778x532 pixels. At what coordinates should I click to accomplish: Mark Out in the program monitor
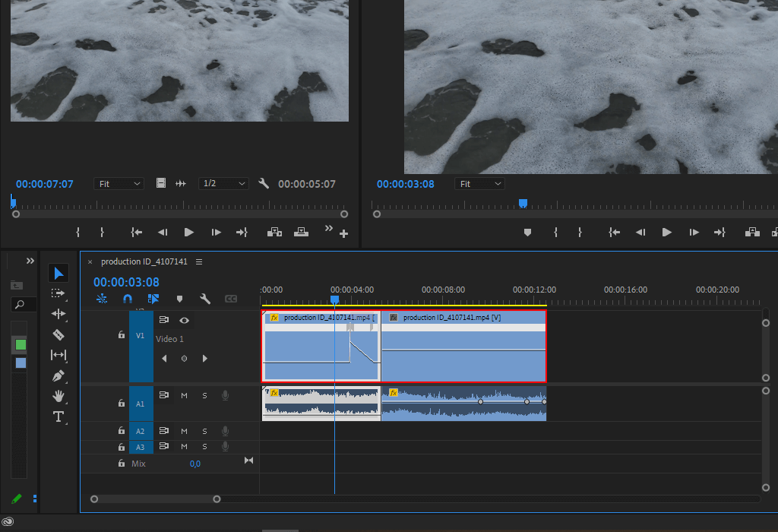(x=580, y=233)
